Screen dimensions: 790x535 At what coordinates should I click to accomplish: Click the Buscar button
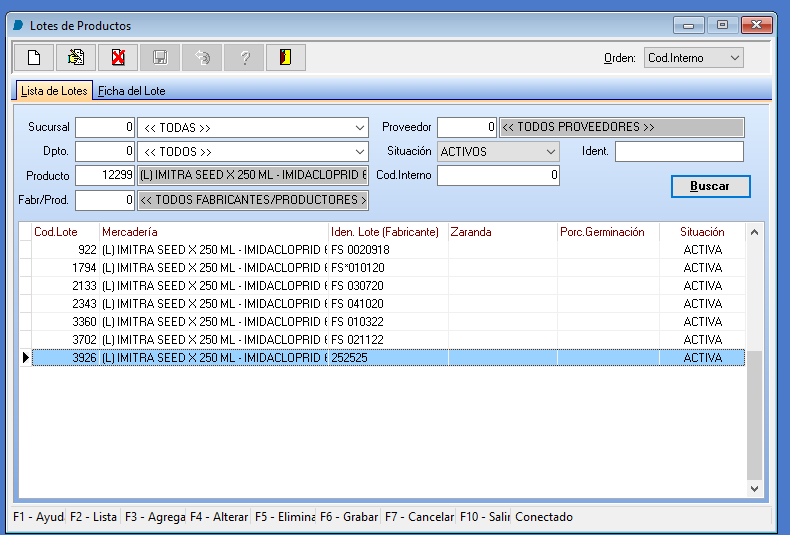pyautogui.click(x=710, y=186)
